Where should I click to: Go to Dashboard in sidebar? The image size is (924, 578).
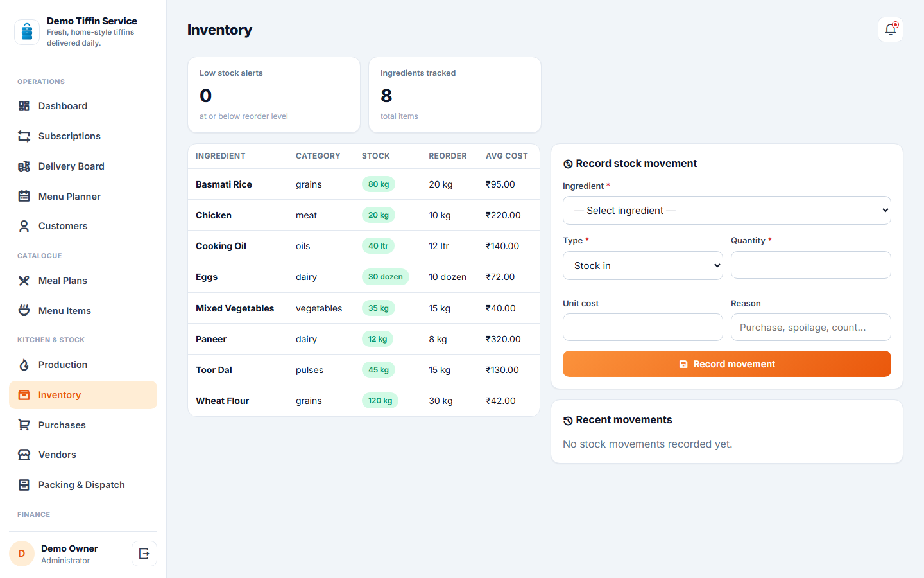point(83,106)
